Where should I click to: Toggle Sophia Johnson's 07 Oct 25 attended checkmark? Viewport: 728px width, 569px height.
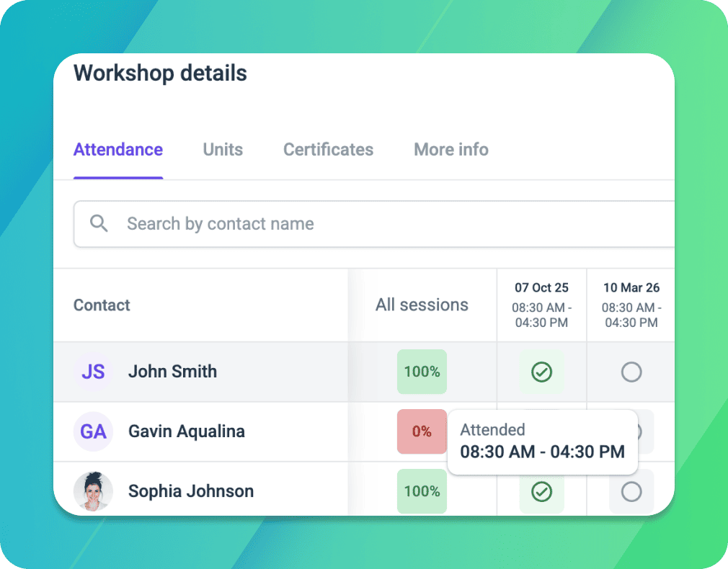(541, 491)
